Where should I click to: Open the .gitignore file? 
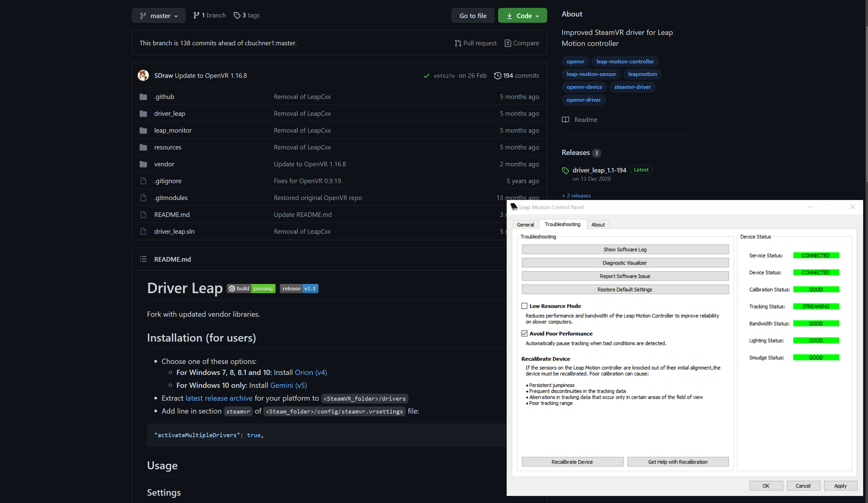pos(168,181)
